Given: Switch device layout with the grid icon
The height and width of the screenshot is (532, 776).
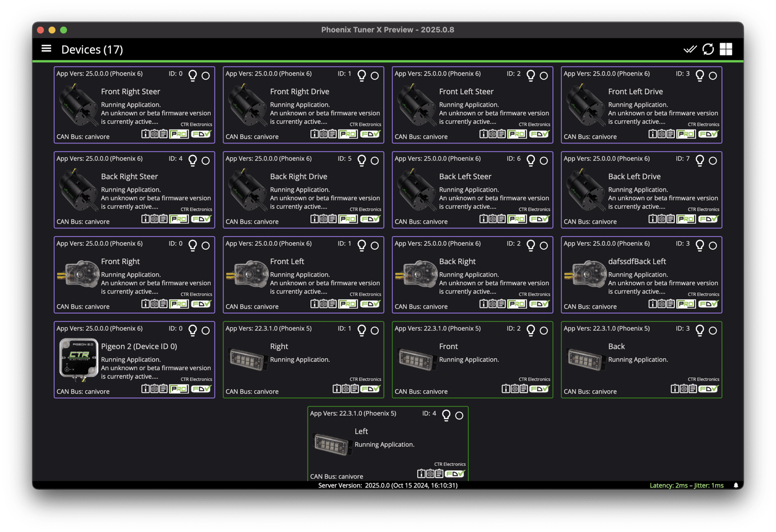Looking at the screenshot, I should click(x=726, y=49).
